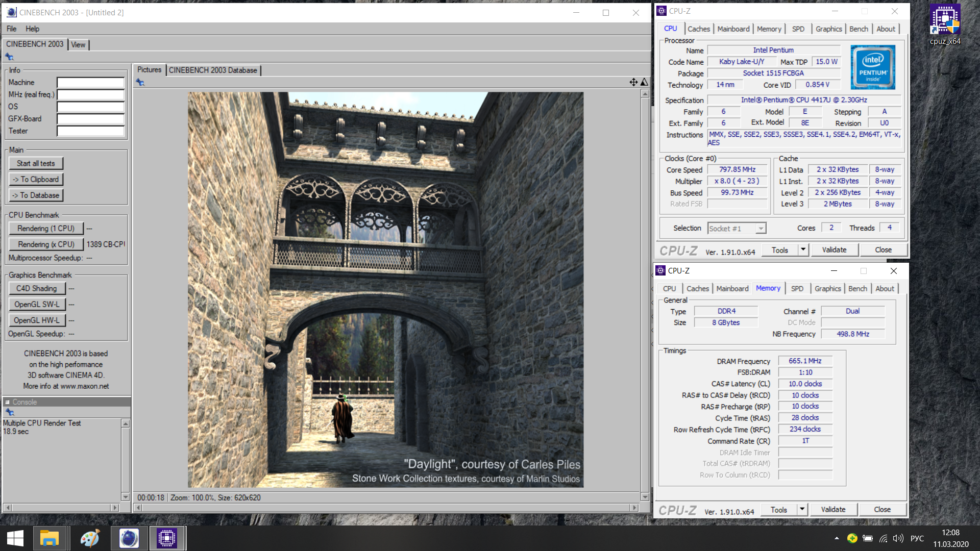Click the To Database button
The image size is (980, 551).
click(x=36, y=195)
